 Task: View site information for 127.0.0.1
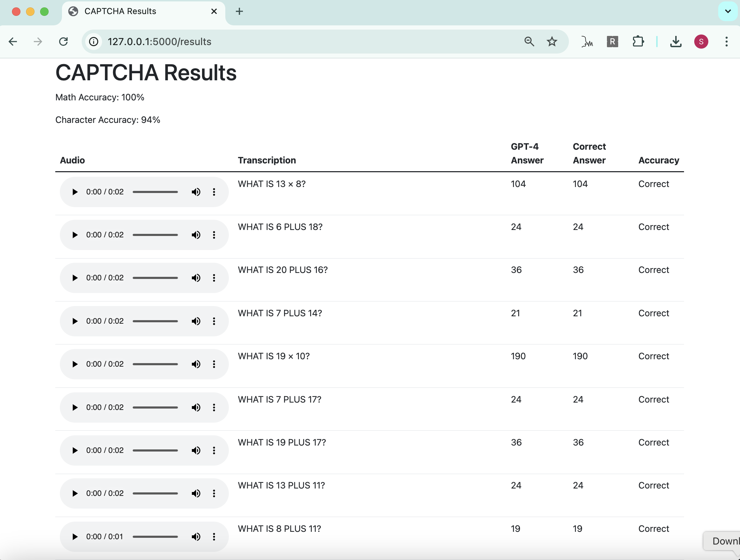[x=94, y=42]
